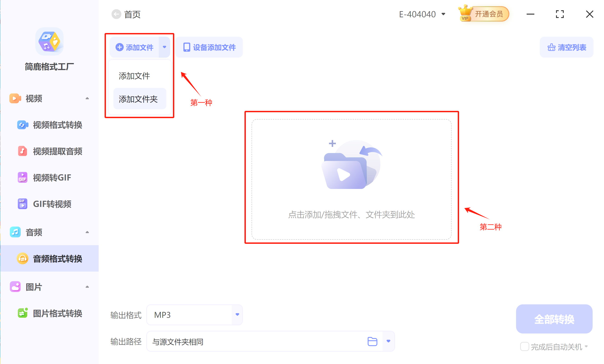Open 视频格式转换 in the sidebar
Viewport: 604px width, 364px height.
pyautogui.click(x=57, y=125)
